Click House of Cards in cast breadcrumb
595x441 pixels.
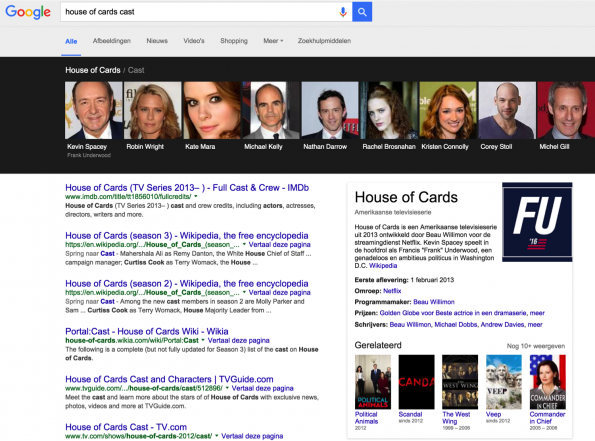pyautogui.click(x=93, y=70)
